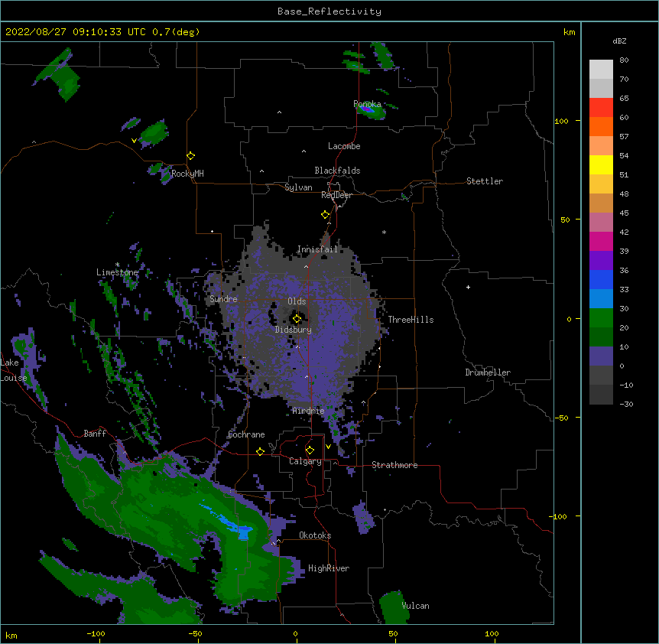Pick the yellow swatch between 54 and 51
Viewport: 659px width, 644px height.
click(x=601, y=164)
